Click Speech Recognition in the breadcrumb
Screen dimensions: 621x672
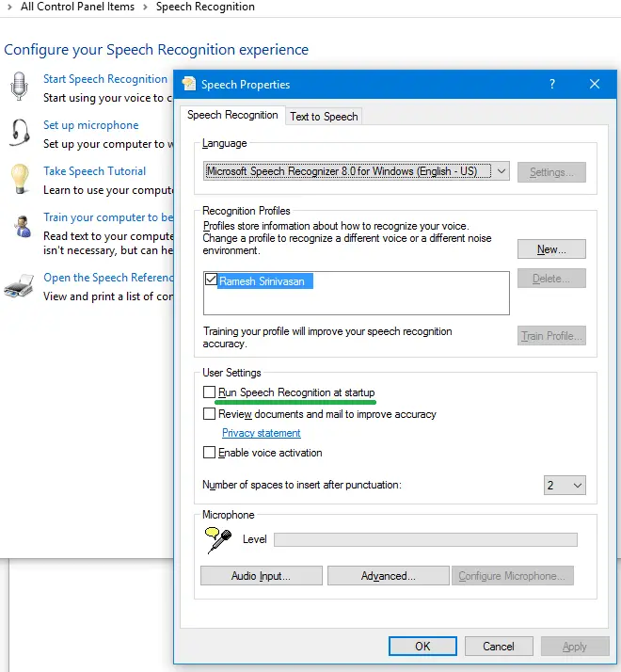(x=205, y=7)
